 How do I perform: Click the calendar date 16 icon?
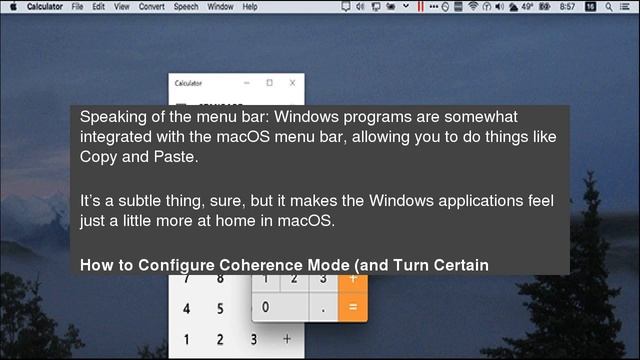pyautogui.click(x=590, y=7)
